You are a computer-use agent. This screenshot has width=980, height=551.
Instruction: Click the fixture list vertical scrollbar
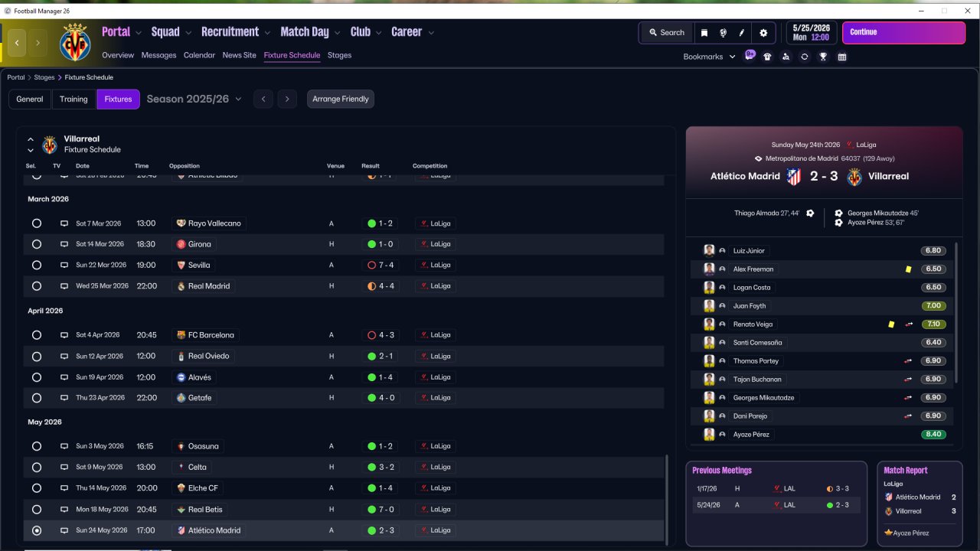pos(668,499)
